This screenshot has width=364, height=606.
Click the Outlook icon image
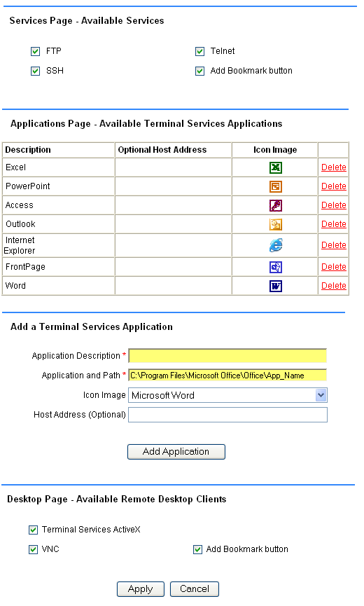[x=276, y=224]
